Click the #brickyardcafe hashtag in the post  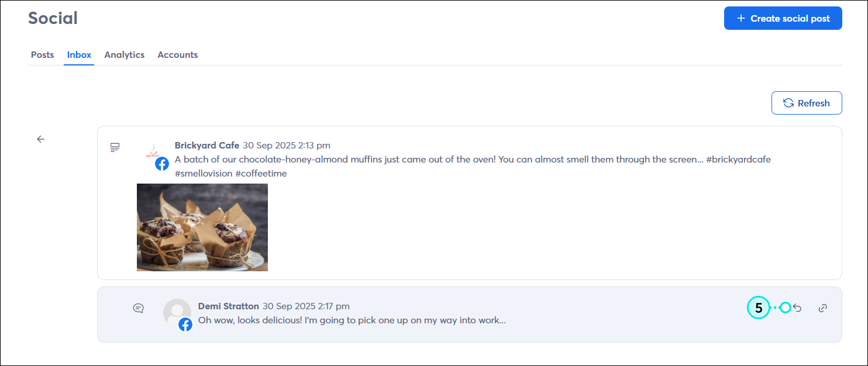[x=739, y=160]
